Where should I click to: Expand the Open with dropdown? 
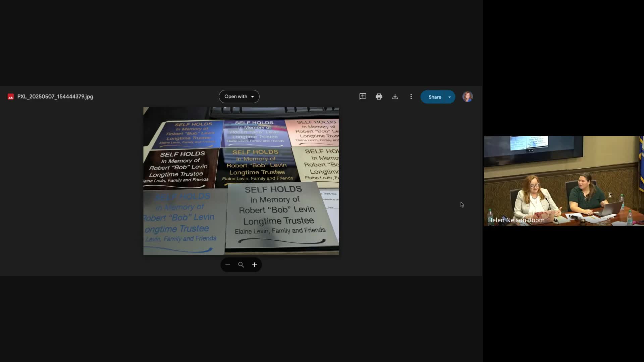tap(239, 97)
